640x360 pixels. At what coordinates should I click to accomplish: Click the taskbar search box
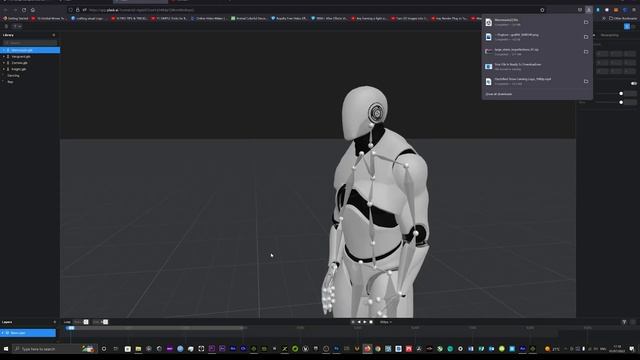point(55,349)
